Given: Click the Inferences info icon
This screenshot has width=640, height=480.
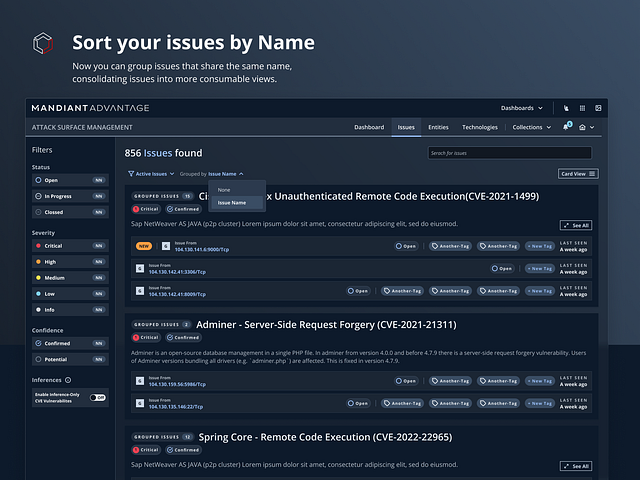Looking at the screenshot, I should click(x=68, y=380).
